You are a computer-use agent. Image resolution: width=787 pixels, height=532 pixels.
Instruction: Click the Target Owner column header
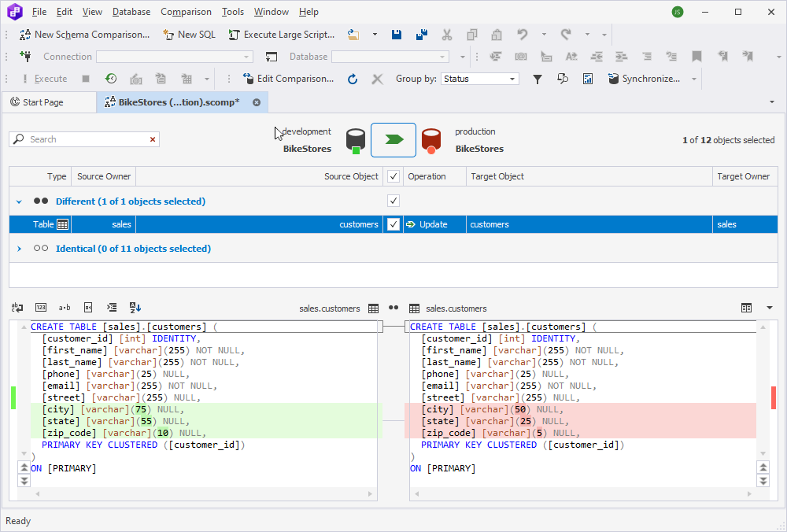point(745,176)
